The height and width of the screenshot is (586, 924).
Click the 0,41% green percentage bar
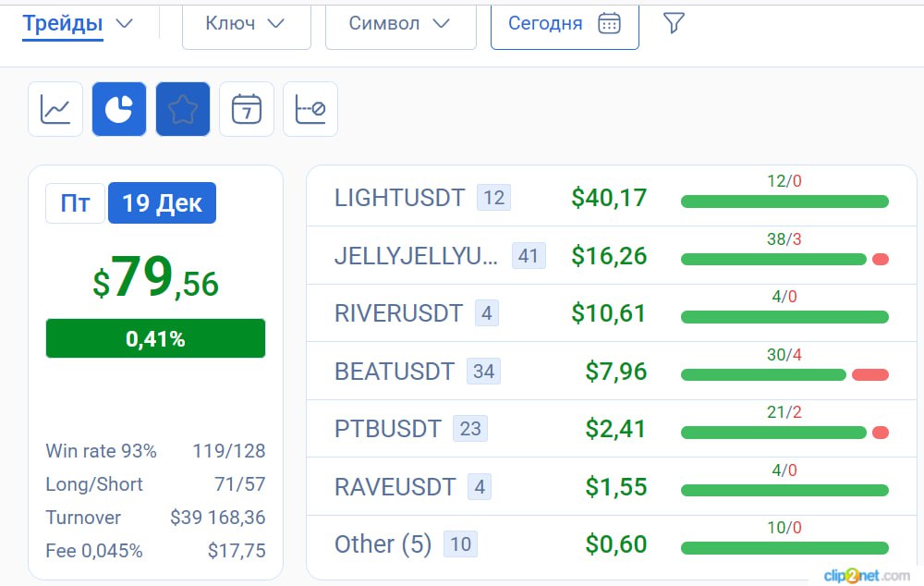pos(155,338)
